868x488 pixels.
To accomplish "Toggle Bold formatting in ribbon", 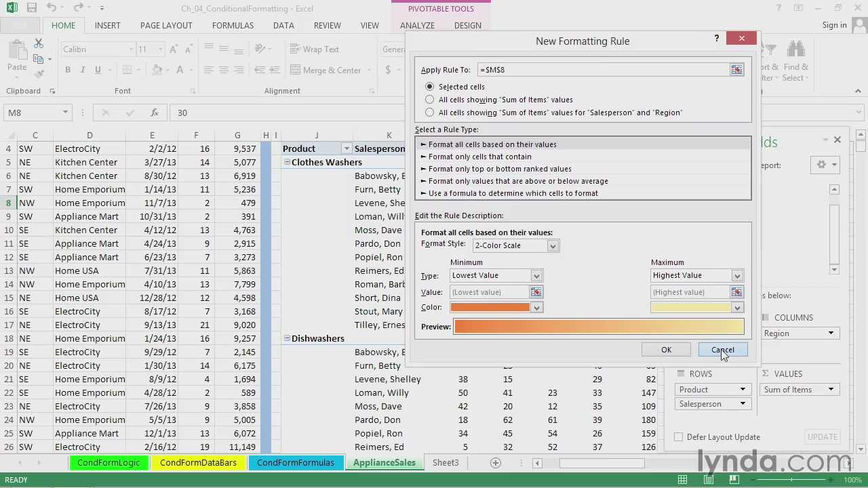I will point(68,70).
